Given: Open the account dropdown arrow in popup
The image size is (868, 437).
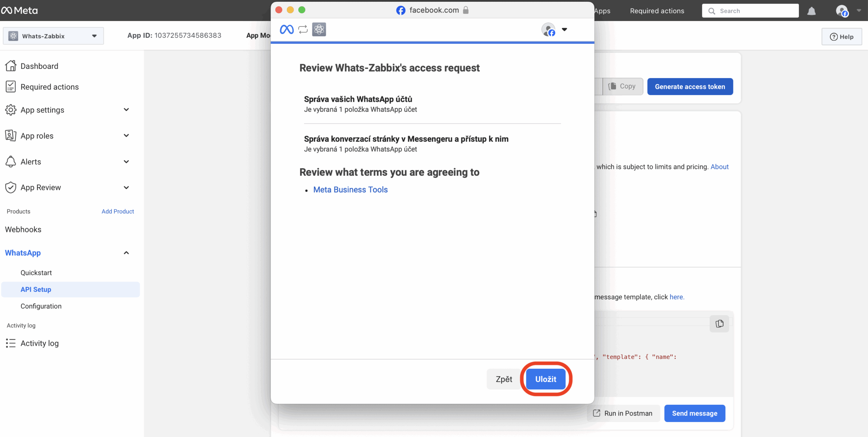Looking at the screenshot, I should [565, 30].
